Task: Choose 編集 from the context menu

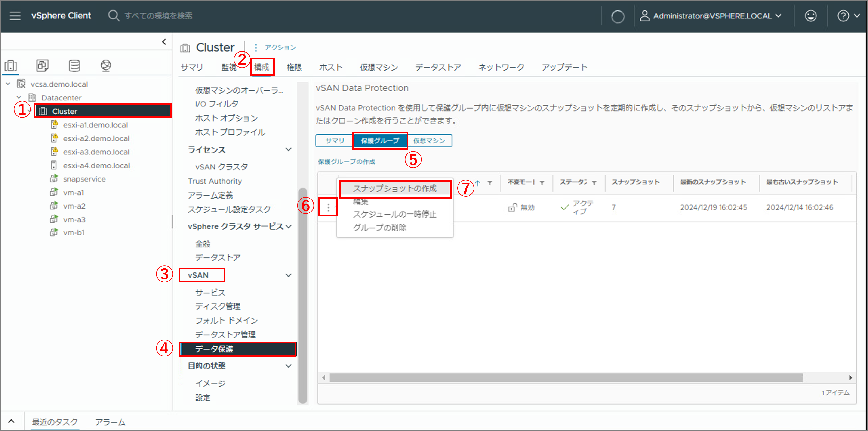Action: click(361, 202)
